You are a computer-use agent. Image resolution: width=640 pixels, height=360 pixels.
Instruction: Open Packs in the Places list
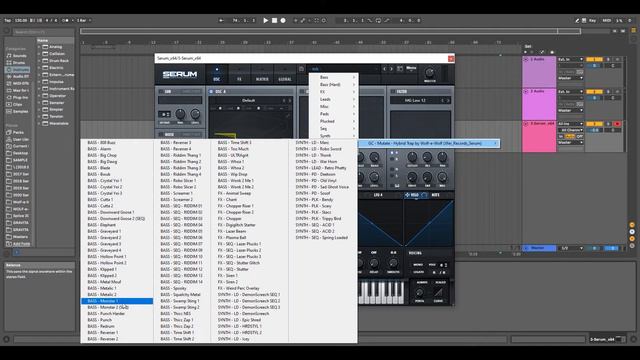coord(18,132)
